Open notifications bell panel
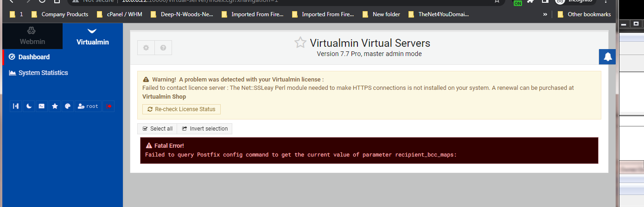The image size is (644, 207). pos(607,57)
